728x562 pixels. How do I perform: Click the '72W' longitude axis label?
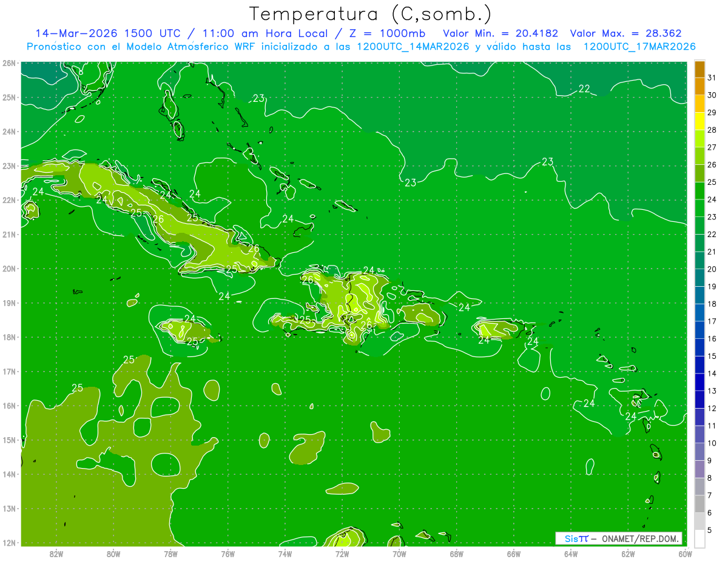click(x=342, y=554)
